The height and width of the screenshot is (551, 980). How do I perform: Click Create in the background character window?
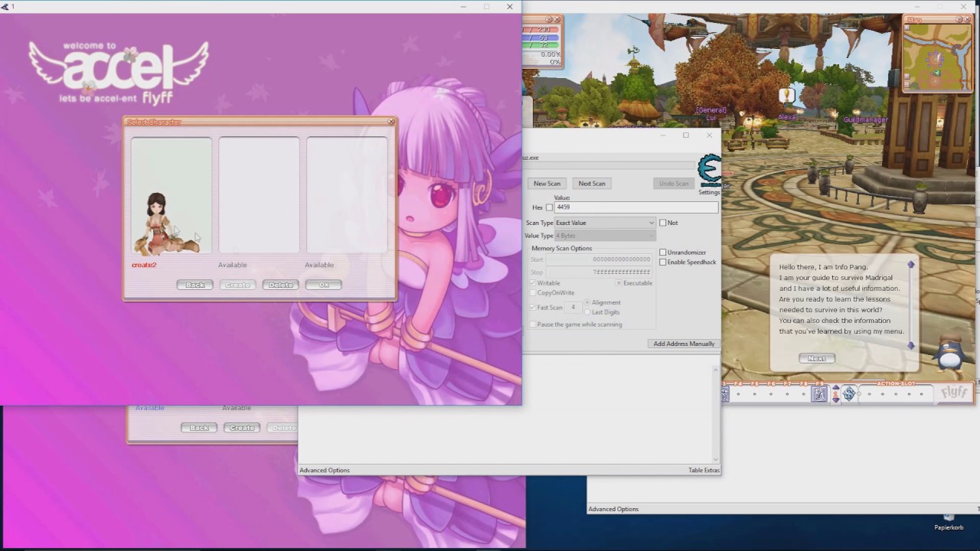pyautogui.click(x=242, y=428)
